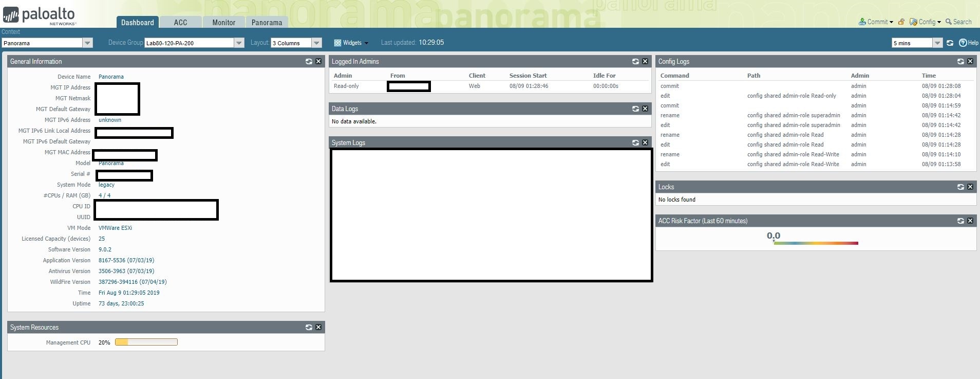Viewport: 980px width, 379px height.
Task: Open the Widgets dropdown menu
Action: coord(351,43)
